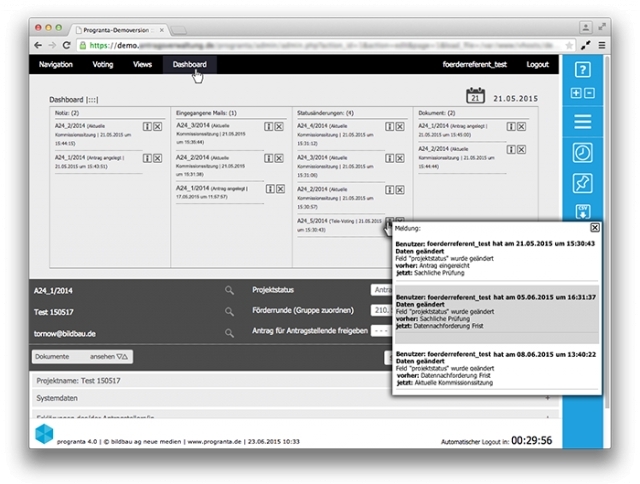Click the minus zoom-out icon in sidebar

click(x=589, y=93)
